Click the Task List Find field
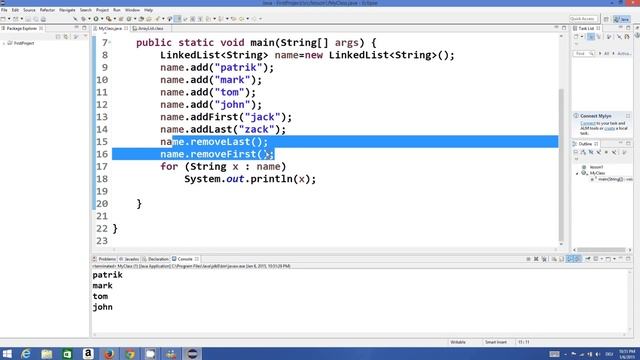Viewport: 640px width, 360px height. point(584,53)
